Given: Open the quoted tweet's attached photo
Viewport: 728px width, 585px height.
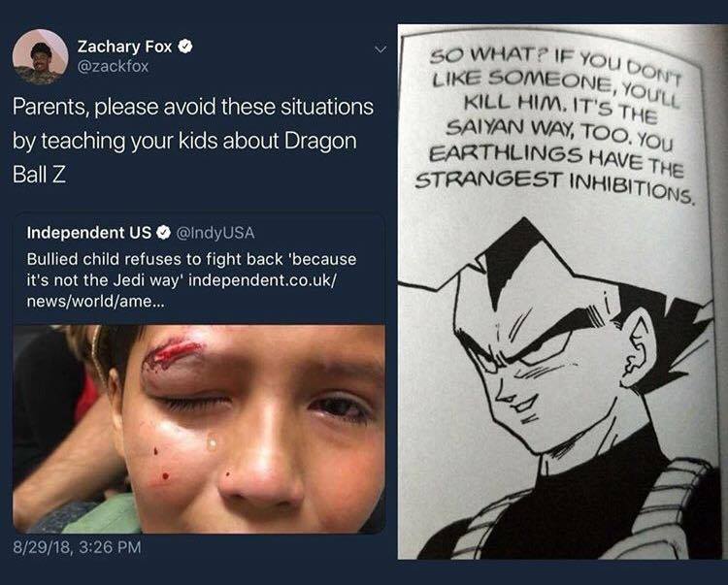Looking at the screenshot, I should pyautogui.click(x=199, y=429).
